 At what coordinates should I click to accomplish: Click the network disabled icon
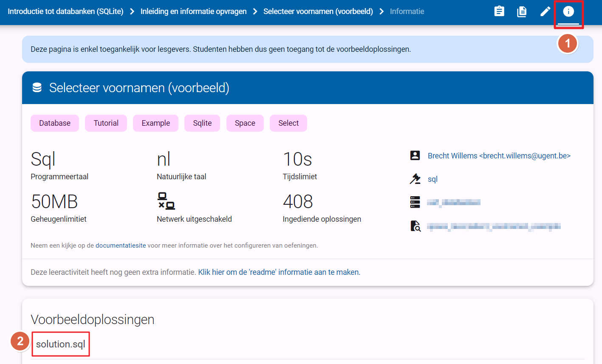pyautogui.click(x=166, y=201)
